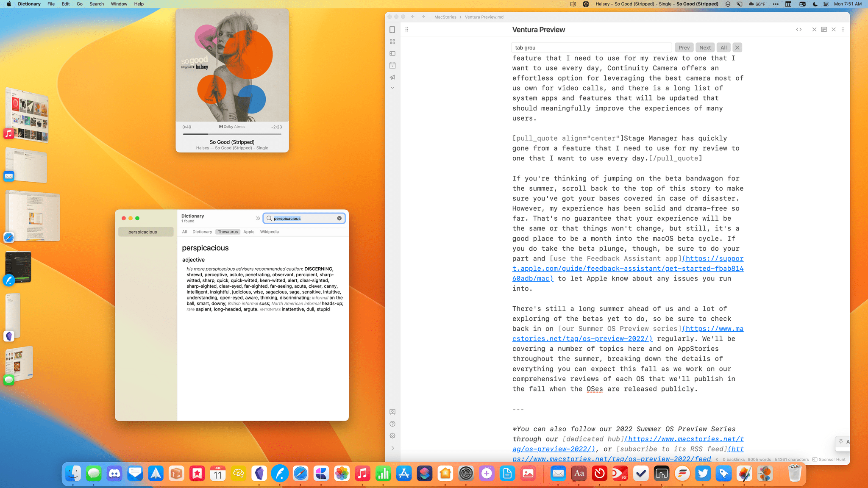Click the table insert icon in sidebar
Viewport: 868px width, 488px height.
(x=393, y=54)
